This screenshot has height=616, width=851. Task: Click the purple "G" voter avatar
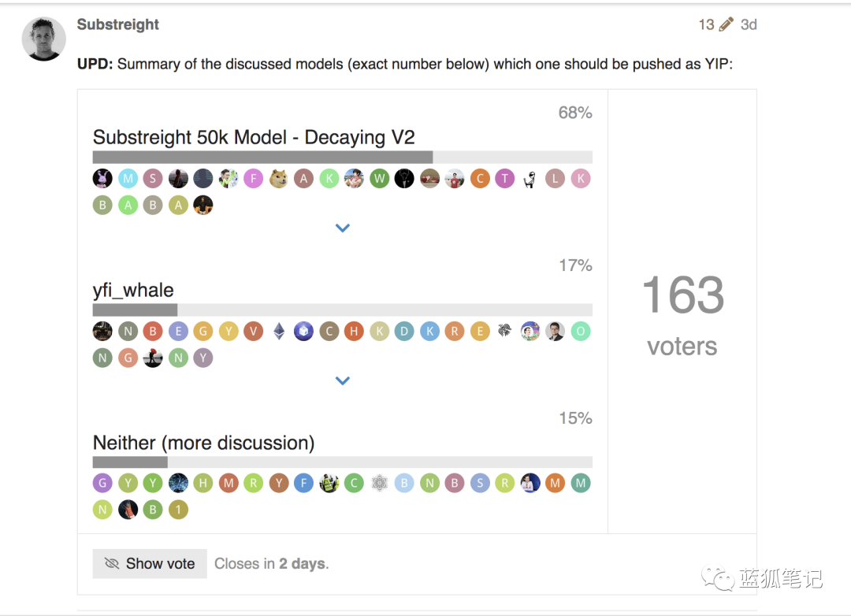(x=102, y=483)
